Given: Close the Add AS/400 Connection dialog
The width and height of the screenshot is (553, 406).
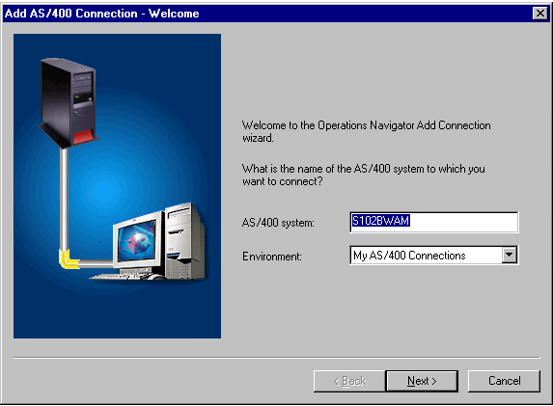Looking at the screenshot, I should point(540,13).
